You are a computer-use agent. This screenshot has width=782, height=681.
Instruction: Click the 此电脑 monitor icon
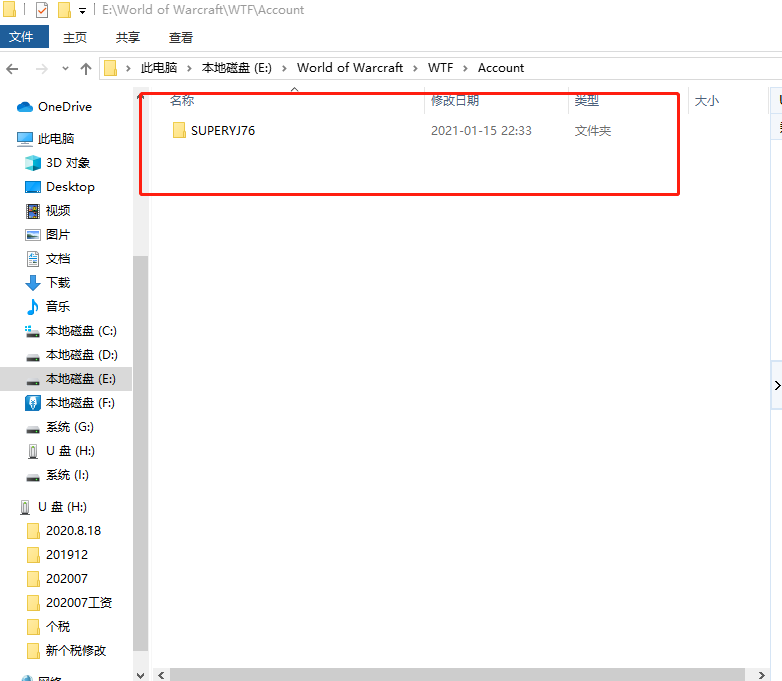[x=24, y=139]
